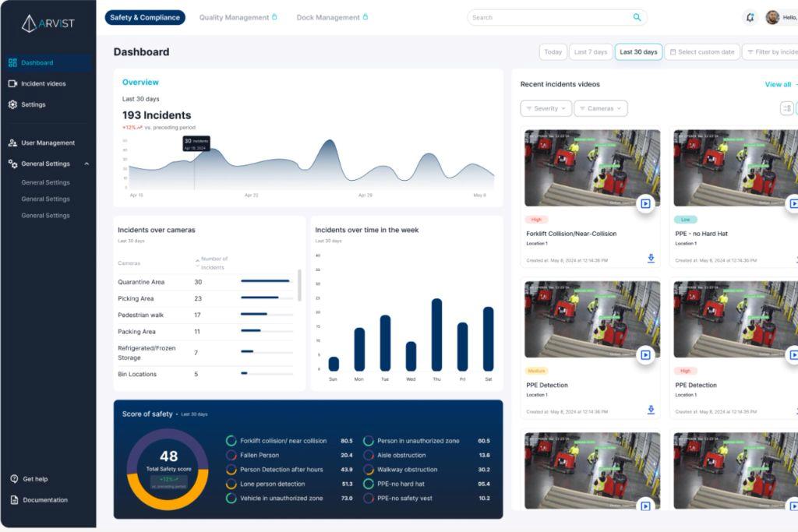Viewport: 798px width, 532px height.
Task: Click the Lone person detection score ring
Action: point(231,484)
